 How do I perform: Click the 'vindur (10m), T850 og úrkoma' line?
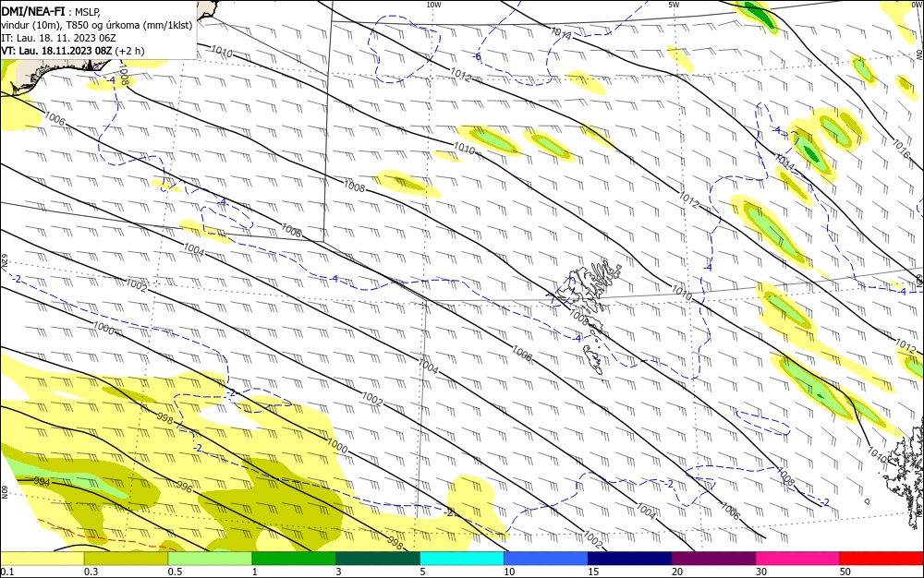pos(97,25)
